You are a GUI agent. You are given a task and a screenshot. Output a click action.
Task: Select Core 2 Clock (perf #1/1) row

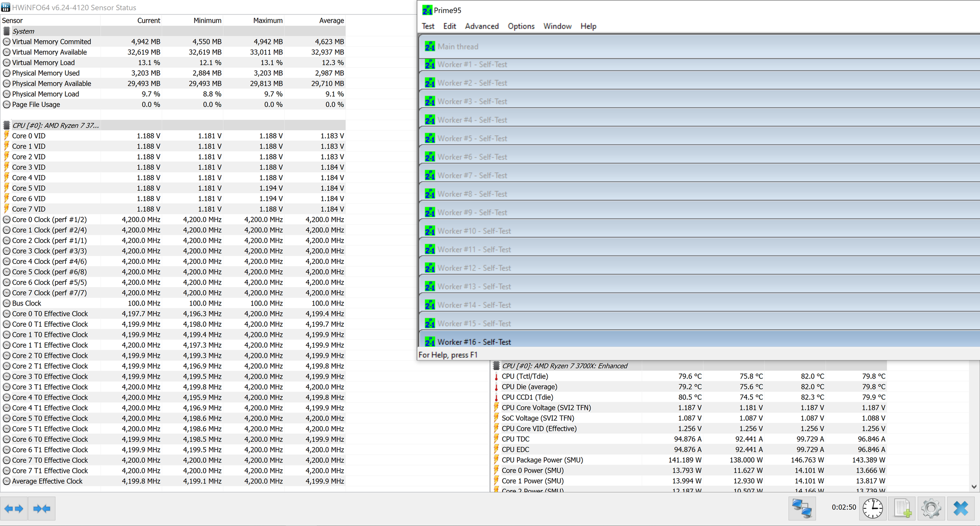pos(173,240)
